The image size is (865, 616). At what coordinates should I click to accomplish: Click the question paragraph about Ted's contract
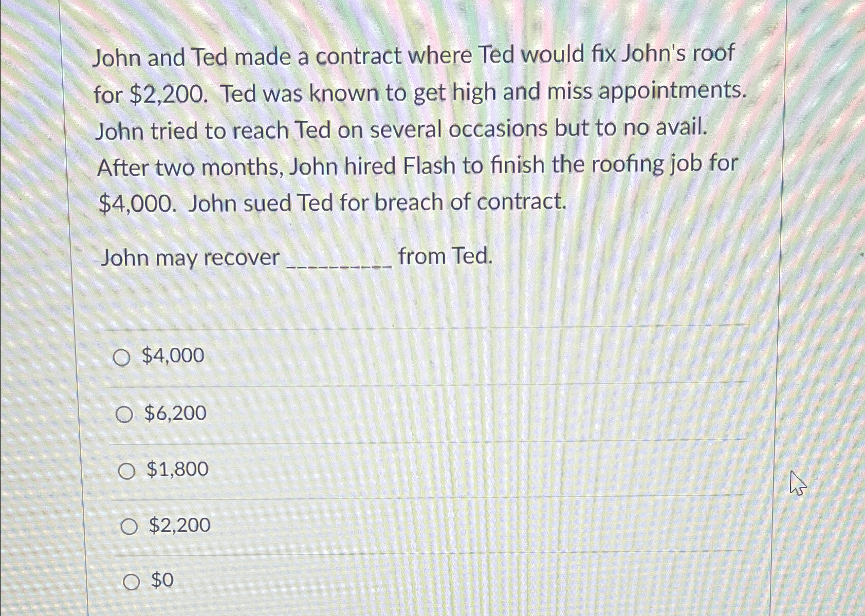click(416, 128)
